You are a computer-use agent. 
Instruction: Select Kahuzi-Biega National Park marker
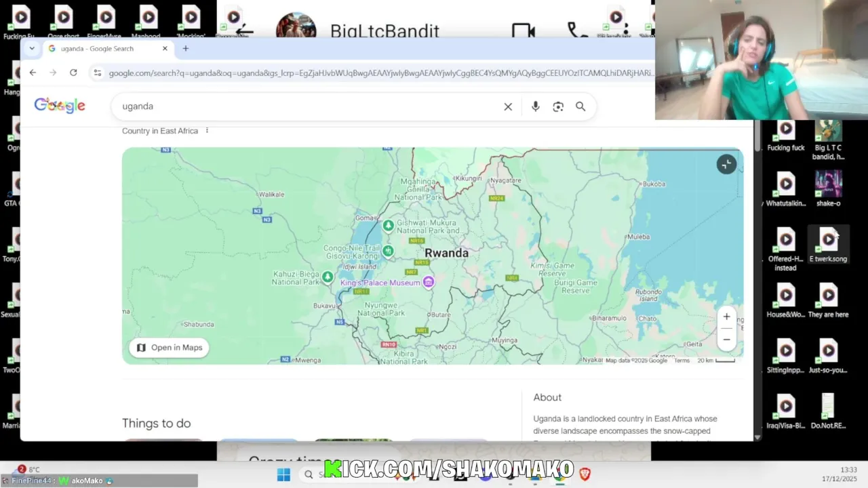pos(328,277)
